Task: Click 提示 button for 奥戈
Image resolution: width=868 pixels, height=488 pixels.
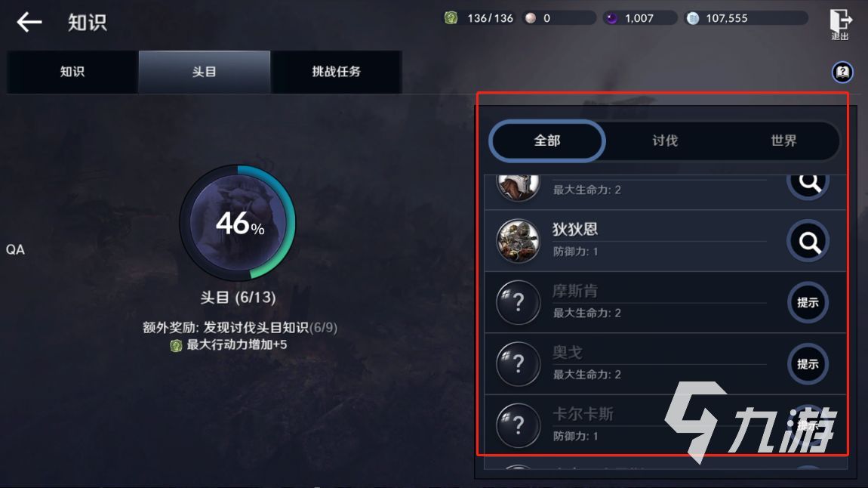Action: (x=808, y=364)
